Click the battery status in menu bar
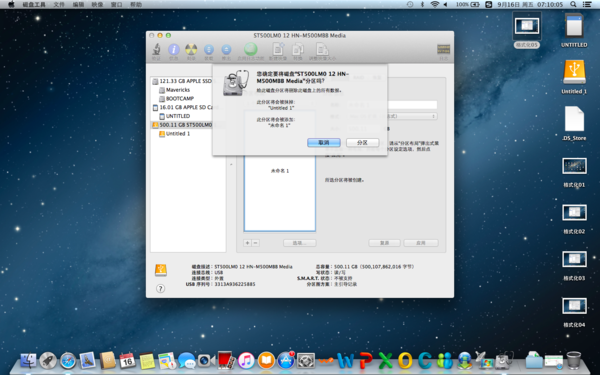The height and width of the screenshot is (375, 600). pyautogui.click(x=468, y=4)
